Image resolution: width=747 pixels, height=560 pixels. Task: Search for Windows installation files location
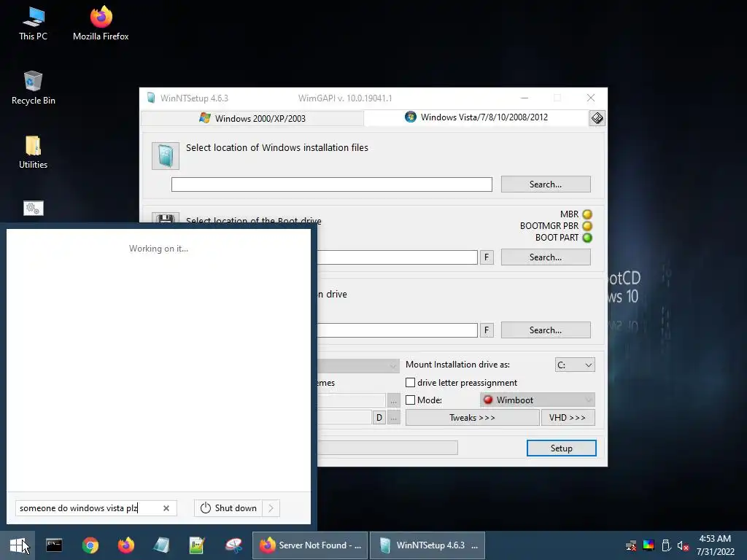tap(546, 184)
